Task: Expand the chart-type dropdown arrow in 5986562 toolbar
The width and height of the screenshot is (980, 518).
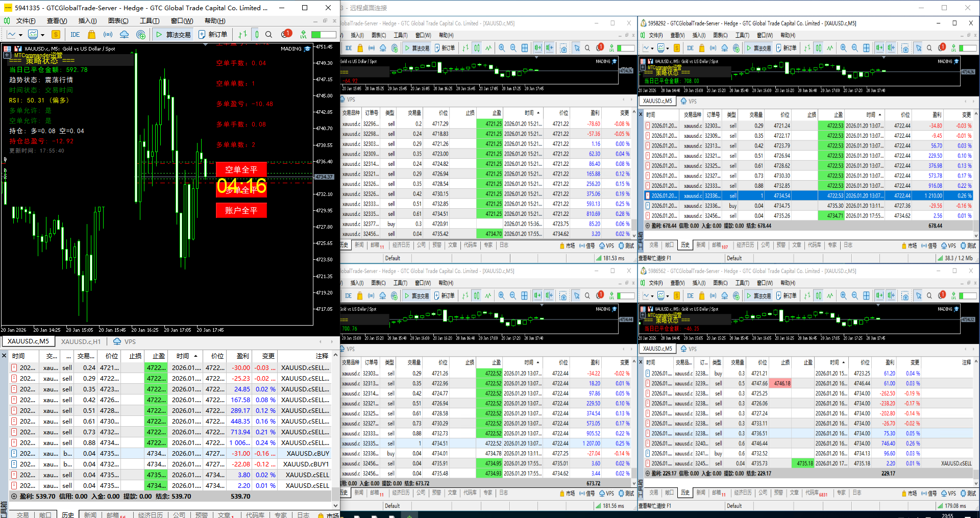Action: (x=652, y=296)
